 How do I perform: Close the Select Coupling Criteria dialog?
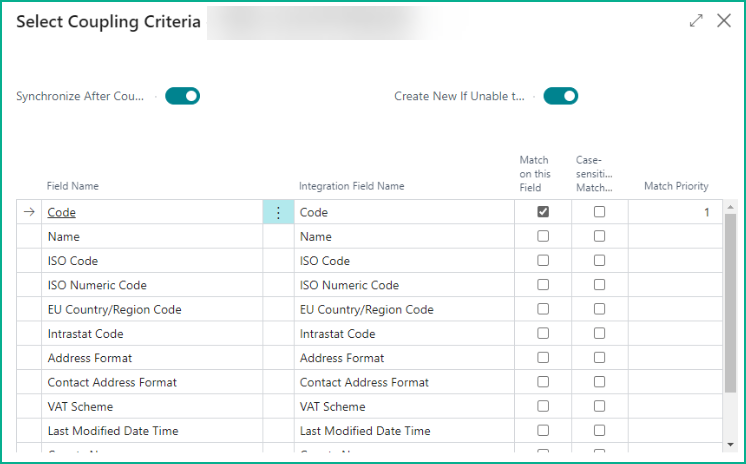pos(724,20)
